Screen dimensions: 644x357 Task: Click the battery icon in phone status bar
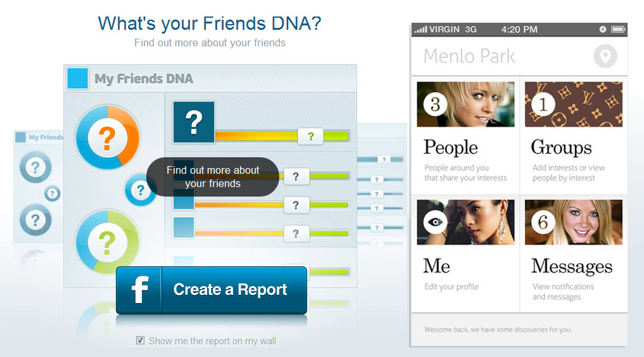[x=618, y=29]
